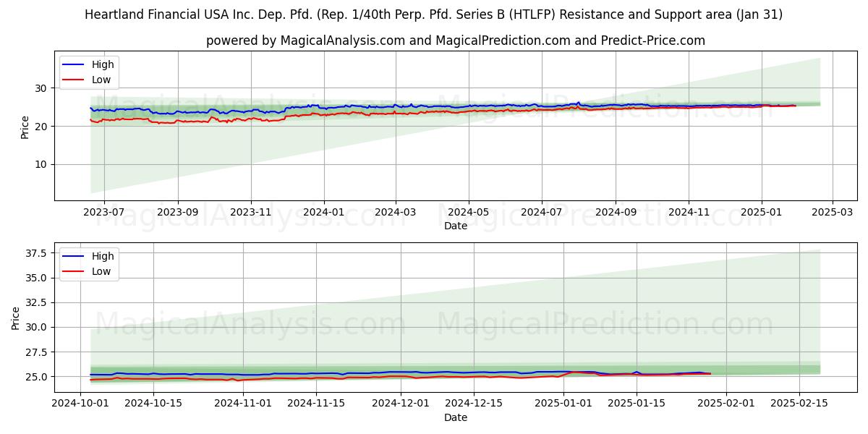Screen dimensions: 868x434
Task: Click the '2025-01' x-axis label
Action: [x=761, y=213]
